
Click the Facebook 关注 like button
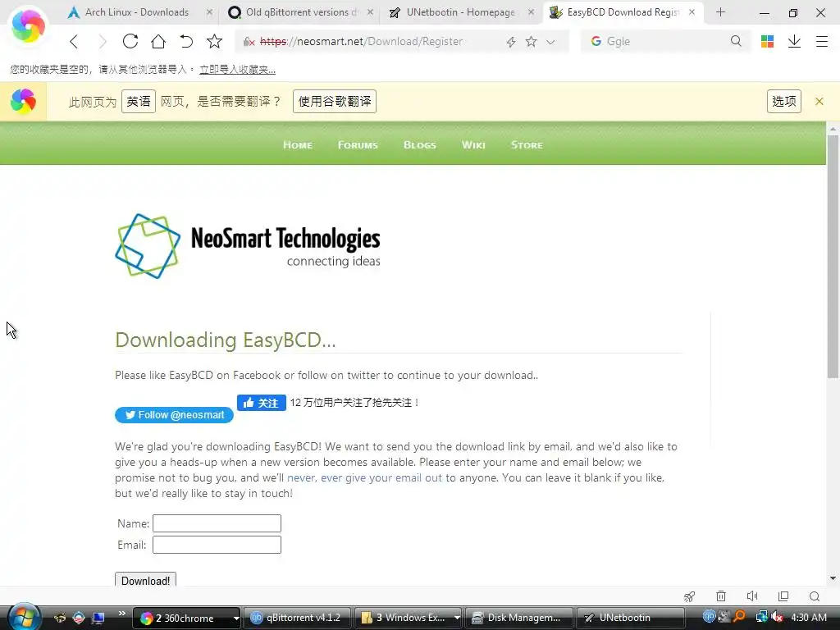262,403
